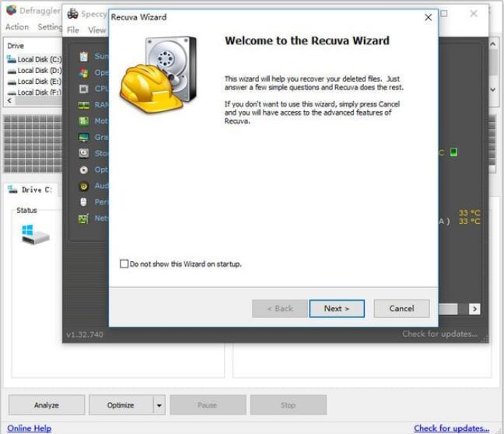Click Defraggler scrollbar up arrow
This screenshot has height=434, width=504.
(493, 44)
